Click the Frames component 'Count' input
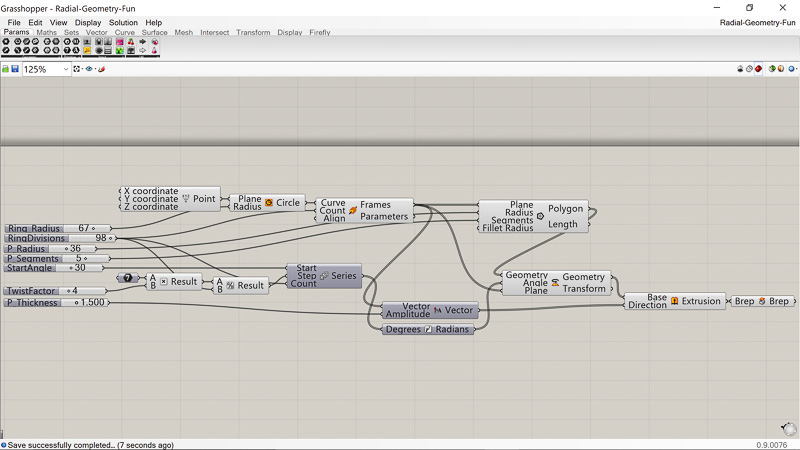Viewport: 800px width, 450px height. (x=333, y=210)
